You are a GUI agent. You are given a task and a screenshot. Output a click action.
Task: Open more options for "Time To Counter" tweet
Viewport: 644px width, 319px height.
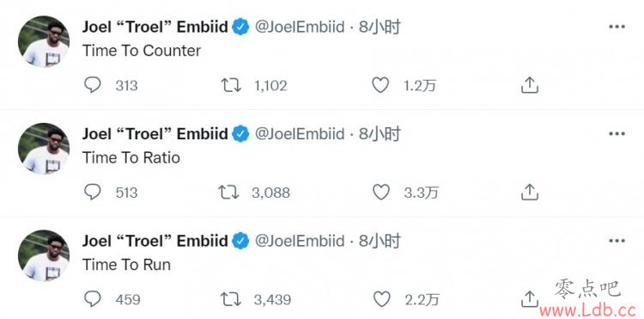click(x=617, y=27)
